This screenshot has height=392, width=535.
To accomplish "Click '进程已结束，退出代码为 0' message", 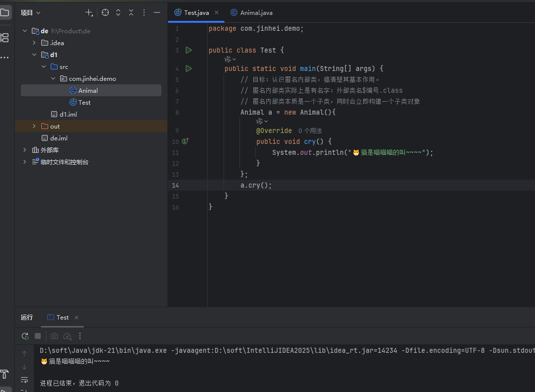I will [79, 383].
